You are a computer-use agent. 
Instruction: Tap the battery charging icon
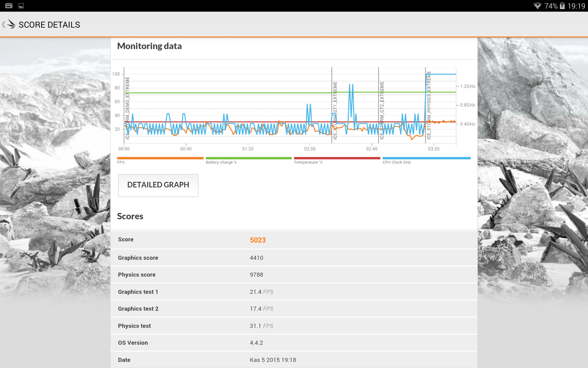[562, 6]
